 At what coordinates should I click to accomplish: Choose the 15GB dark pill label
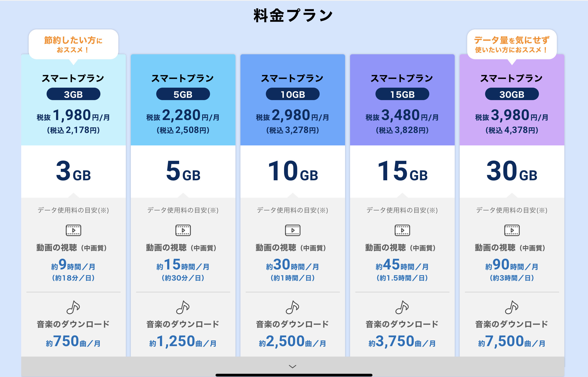click(x=402, y=94)
